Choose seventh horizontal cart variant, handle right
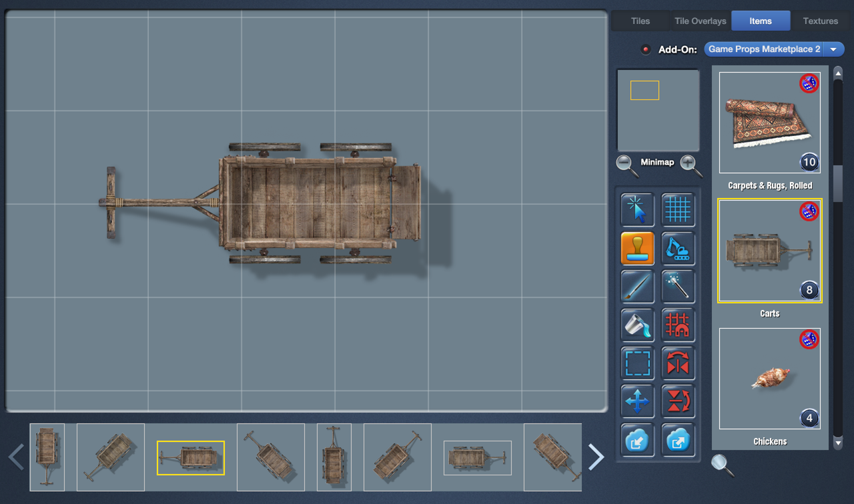The image size is (854, 504). coord(478,457)
